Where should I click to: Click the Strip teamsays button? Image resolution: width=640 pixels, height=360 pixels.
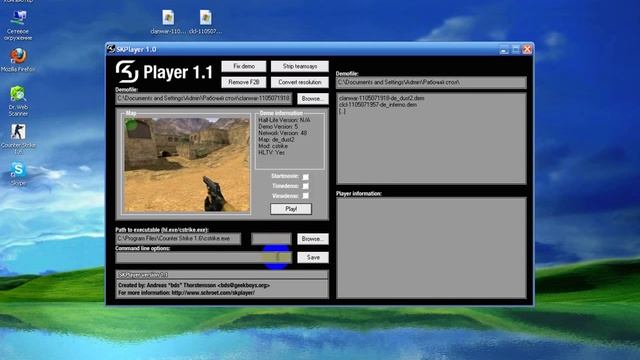300,66
